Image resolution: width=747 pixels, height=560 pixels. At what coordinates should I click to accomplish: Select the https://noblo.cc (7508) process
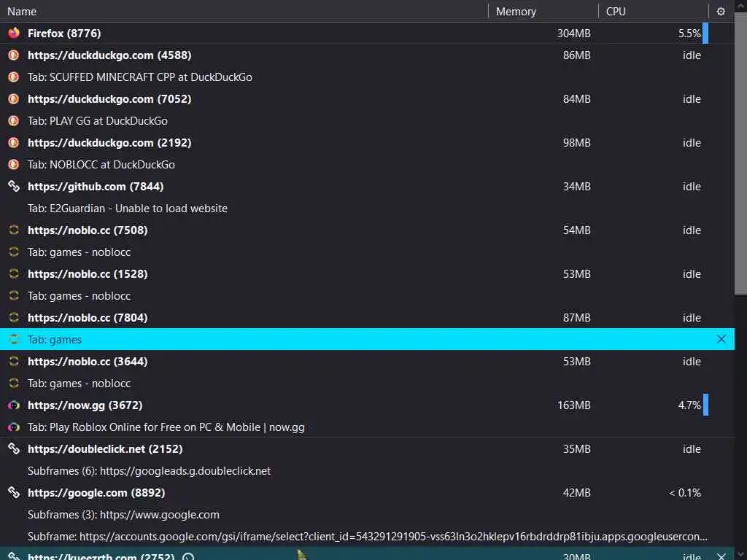coord(368,230)
